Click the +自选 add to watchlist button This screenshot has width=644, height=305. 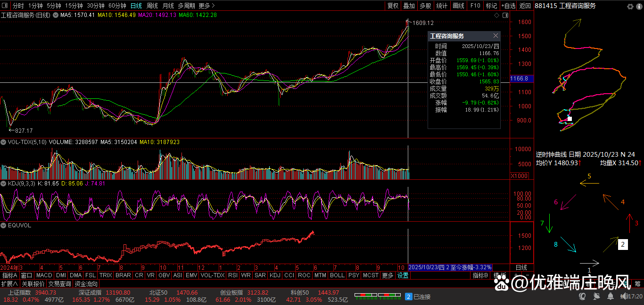coord(508,6)
